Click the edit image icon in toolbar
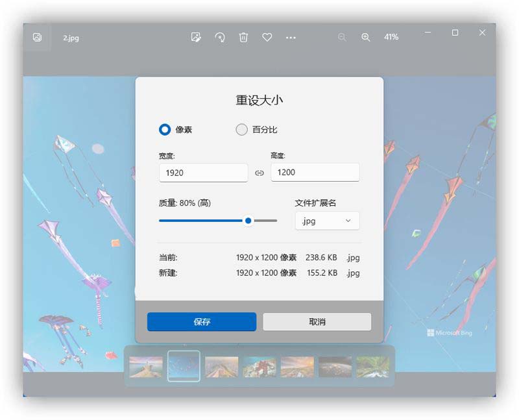 click(x=196, y=38)
